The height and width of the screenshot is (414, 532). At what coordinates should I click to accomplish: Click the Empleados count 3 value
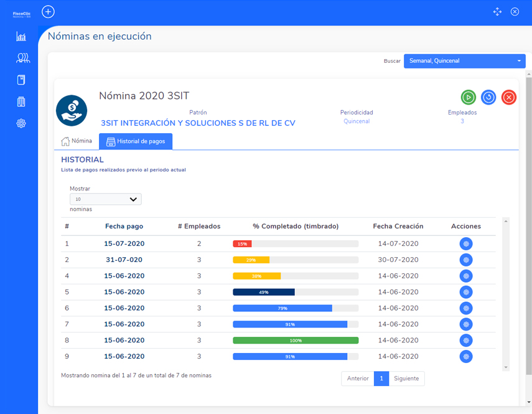(x=462, y=121)
